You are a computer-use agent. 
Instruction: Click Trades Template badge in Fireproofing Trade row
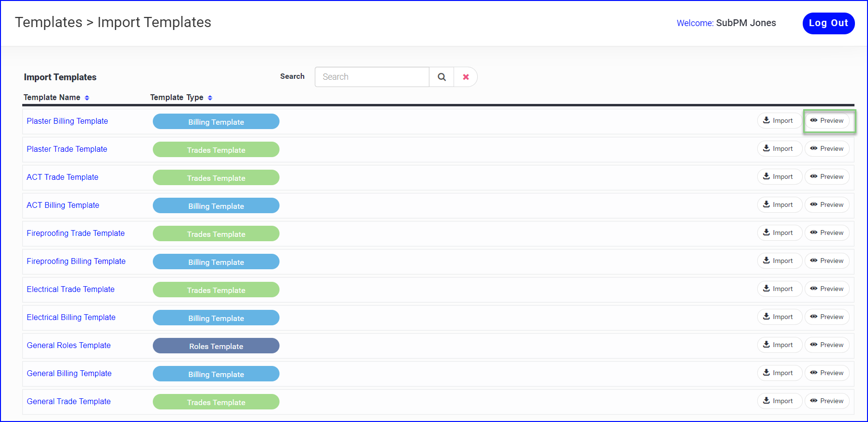(216, 233)
